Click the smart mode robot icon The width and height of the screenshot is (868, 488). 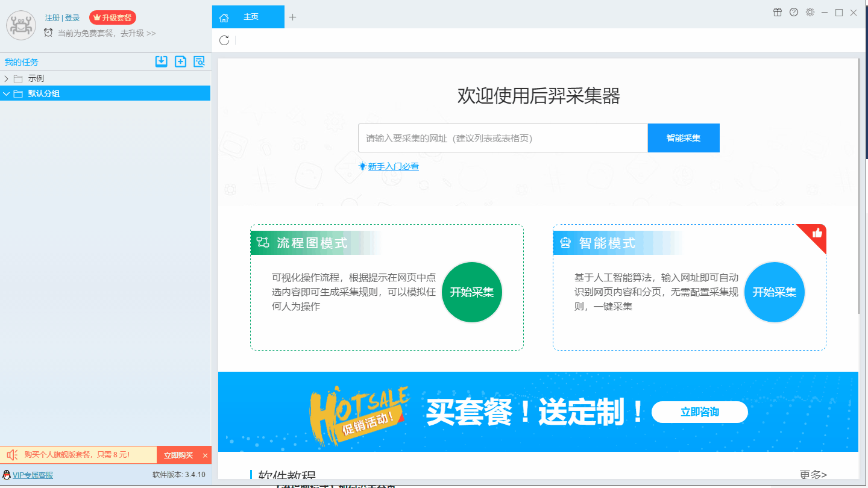pyautogui.click(x=565, y=243)
